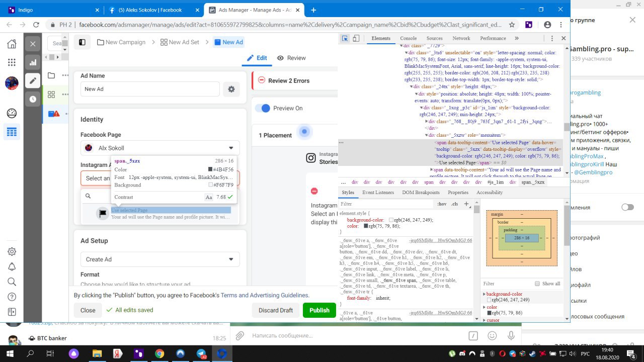Close the DevTools panel

tap(564, 38)
